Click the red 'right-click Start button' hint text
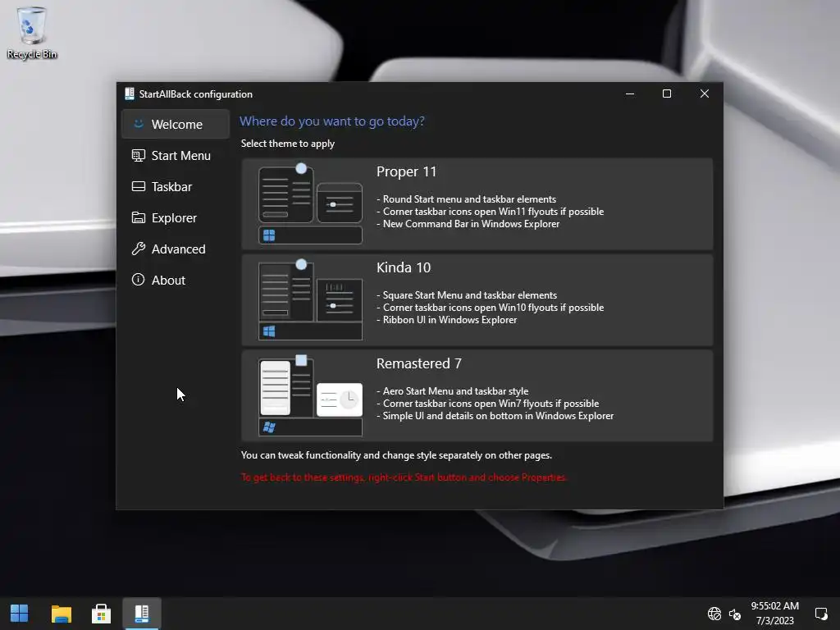Image resolution: width=840 pixels, height=630 pixels. click(404, 477)
